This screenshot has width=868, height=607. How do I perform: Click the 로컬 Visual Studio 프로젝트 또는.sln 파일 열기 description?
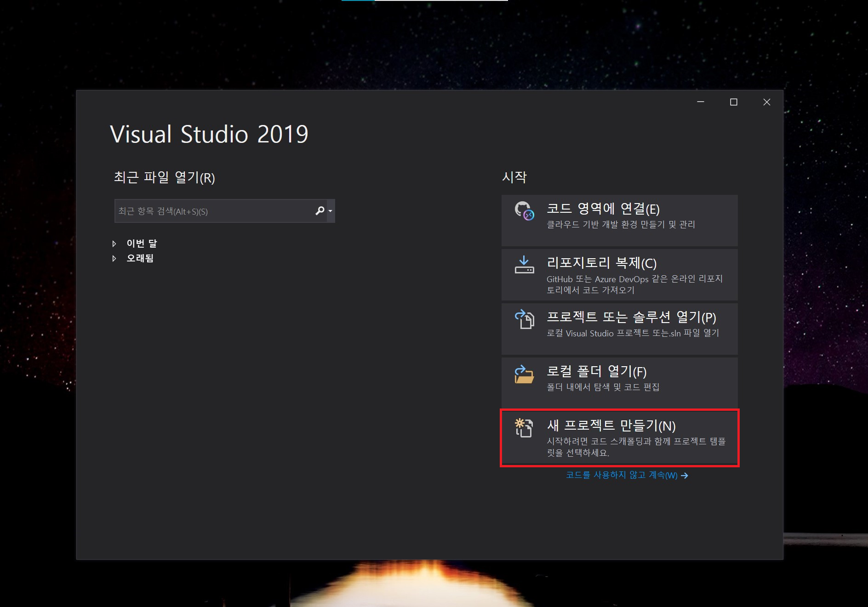click(x=633, y=333)
